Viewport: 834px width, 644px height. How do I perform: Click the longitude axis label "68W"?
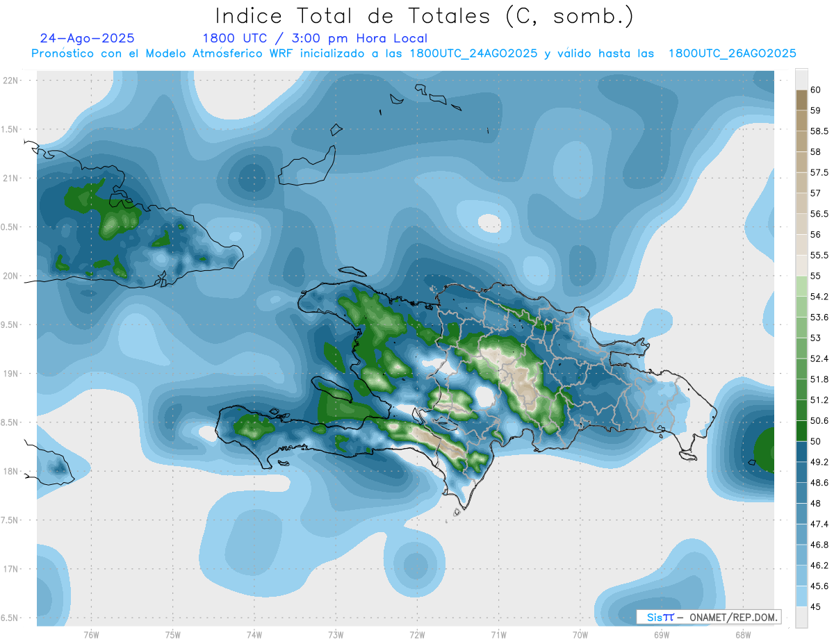743,634
